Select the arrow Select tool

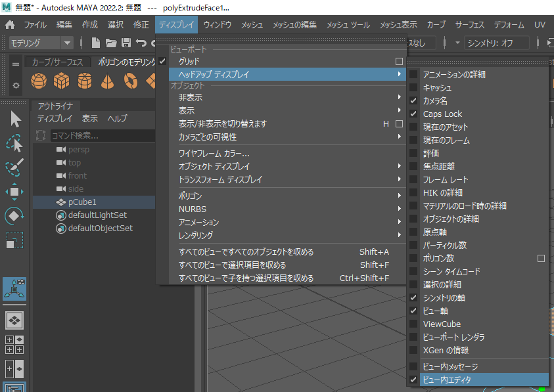(15, 119)
